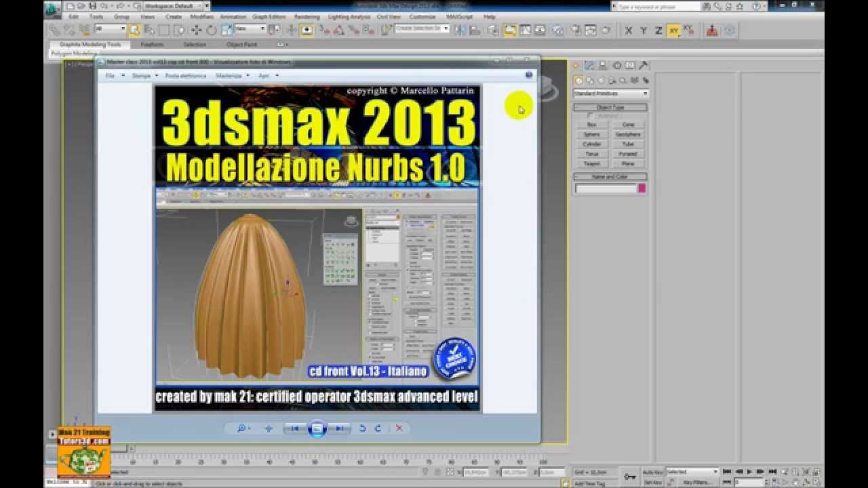Open the Display panel icon
868x488 pixels.
[630, 66]
